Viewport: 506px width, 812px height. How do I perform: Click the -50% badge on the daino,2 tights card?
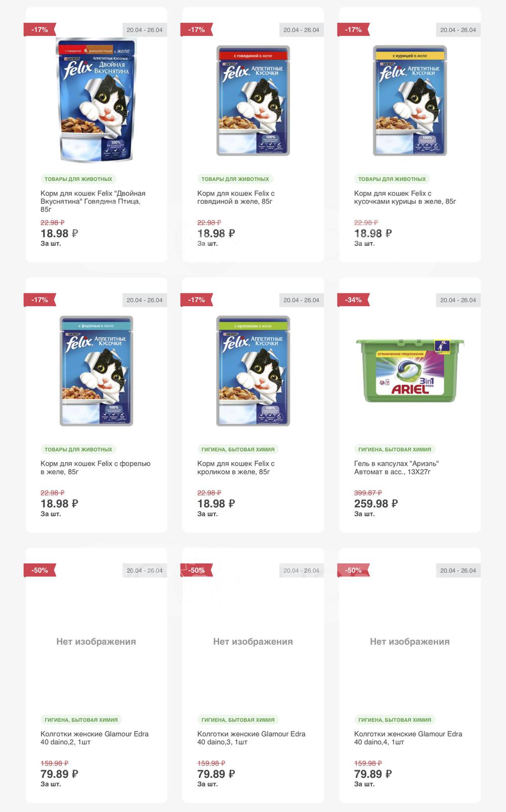[x=39, y=570]
